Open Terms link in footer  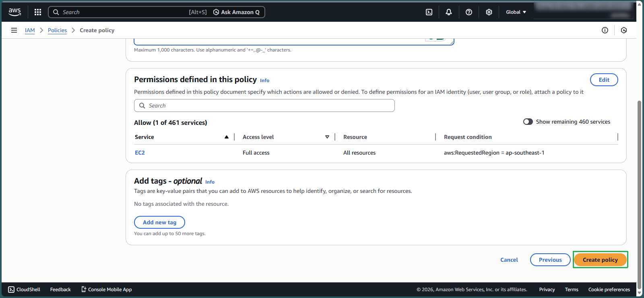pyautogui.click(x=572, y=290)
